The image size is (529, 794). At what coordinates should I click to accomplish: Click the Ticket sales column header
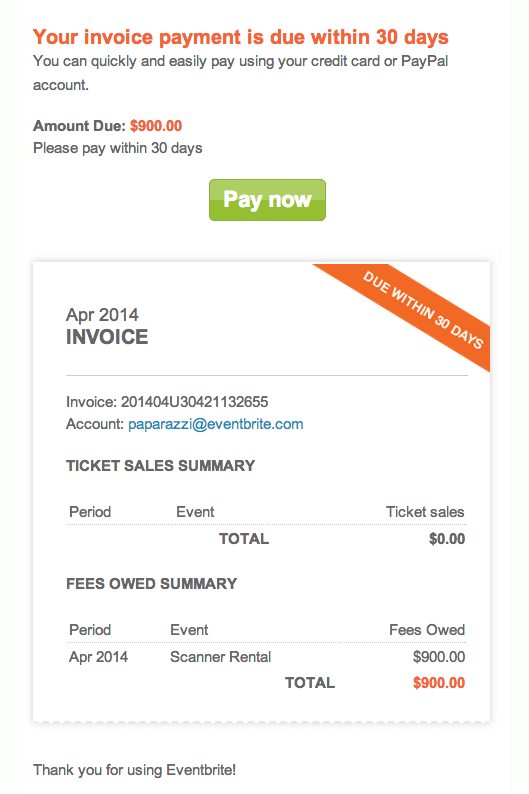[425, 512]
